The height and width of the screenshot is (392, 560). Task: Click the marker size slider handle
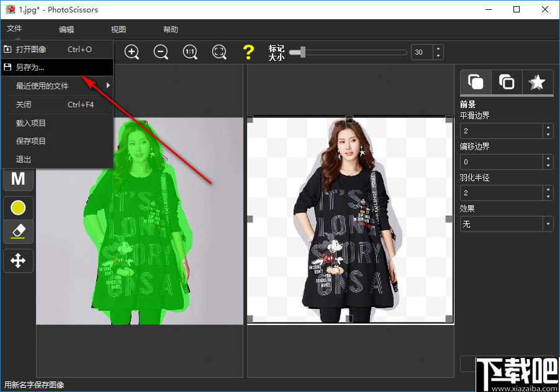coord(303,52)
